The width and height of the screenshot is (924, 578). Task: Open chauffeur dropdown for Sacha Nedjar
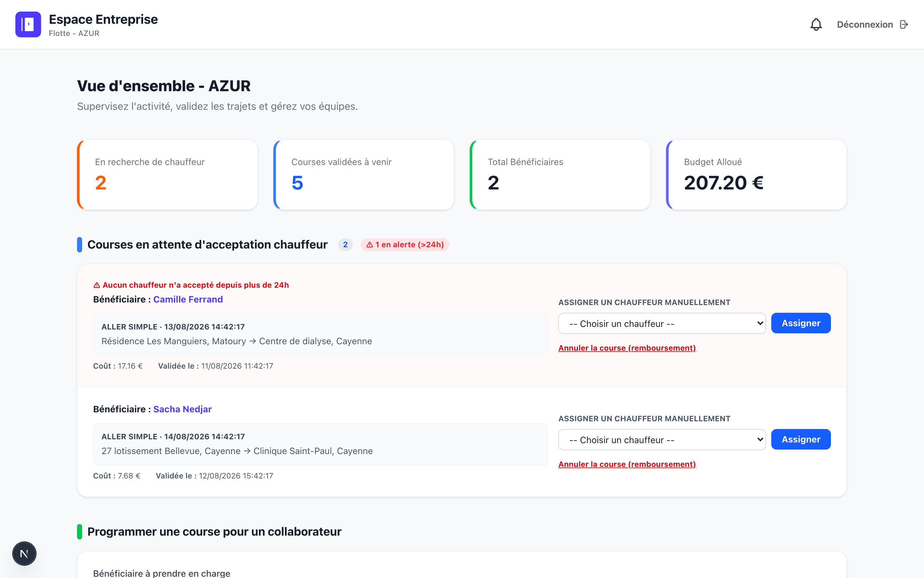(662, 440)
